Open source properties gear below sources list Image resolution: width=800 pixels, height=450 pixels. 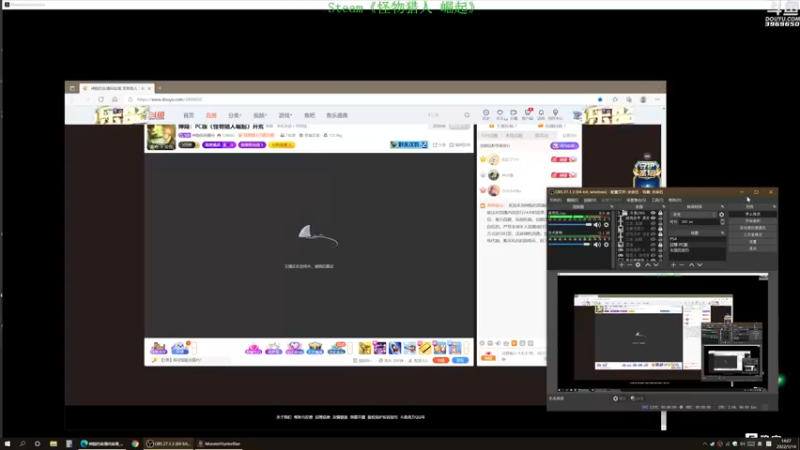click(638, 265)
